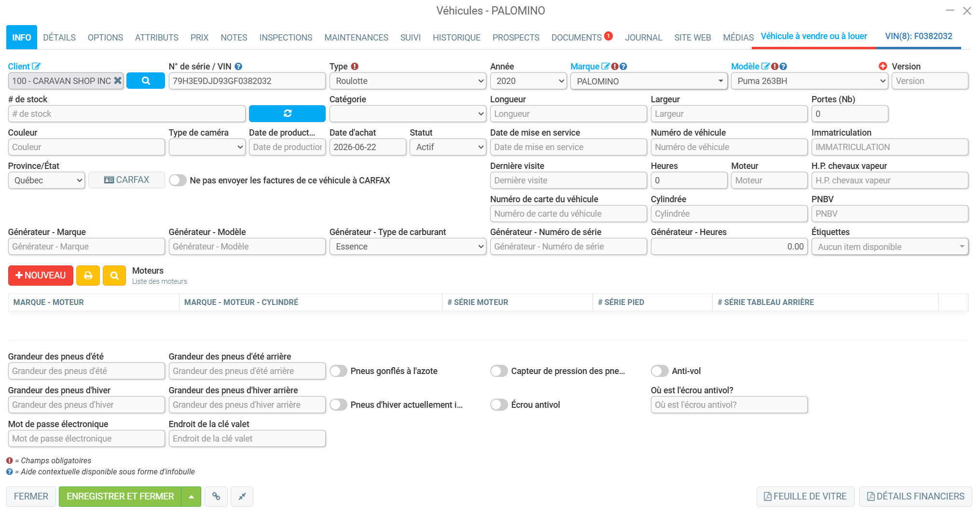Open the MAINTENANCES tab
980x513 pixels.
(356, 38)
